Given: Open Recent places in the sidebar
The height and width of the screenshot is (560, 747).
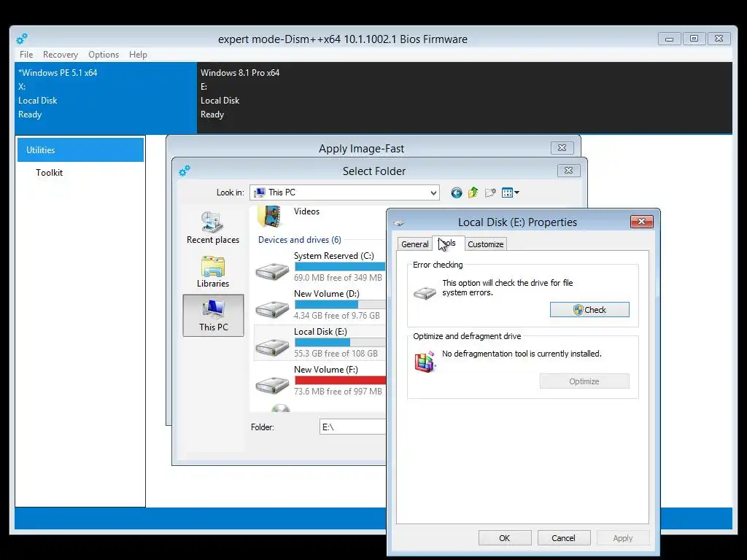Looking at the screenshot, I should [213, 228].
